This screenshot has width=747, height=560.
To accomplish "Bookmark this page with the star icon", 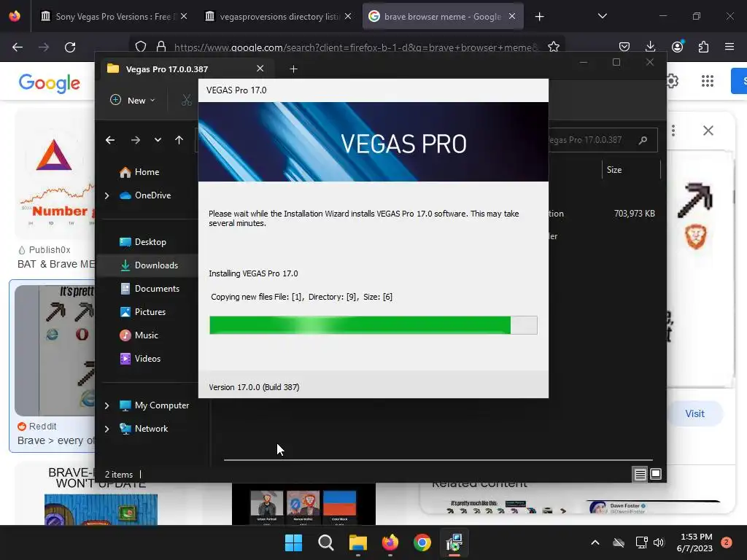I will [x=554, y=47].
